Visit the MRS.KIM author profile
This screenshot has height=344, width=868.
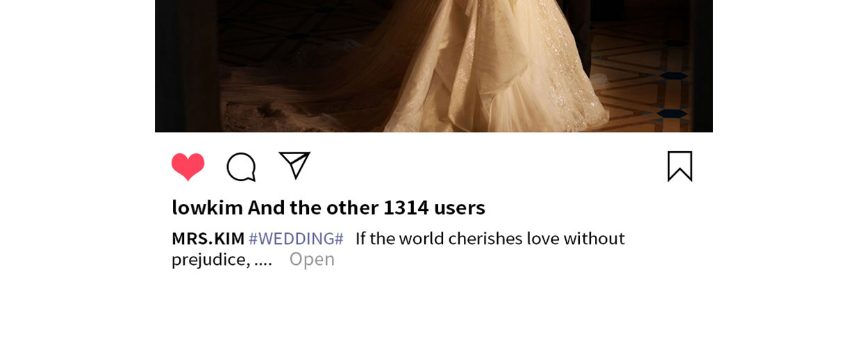click(x=208, y=239)
